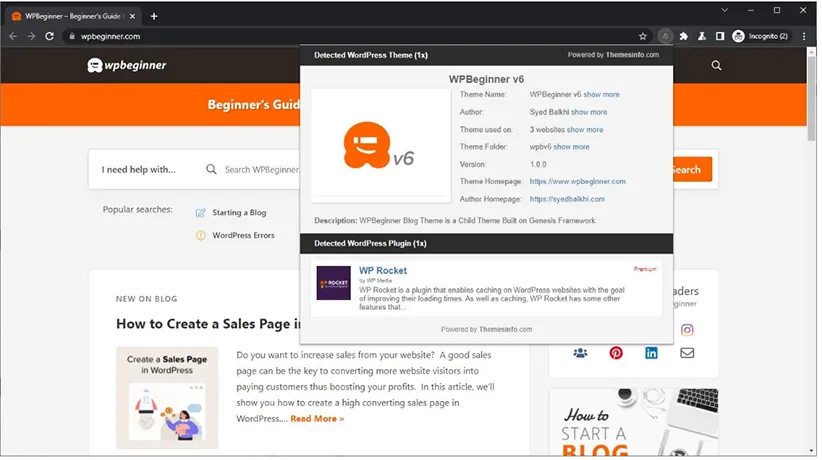Open the Extensions puzzle icon

(684, 36)
